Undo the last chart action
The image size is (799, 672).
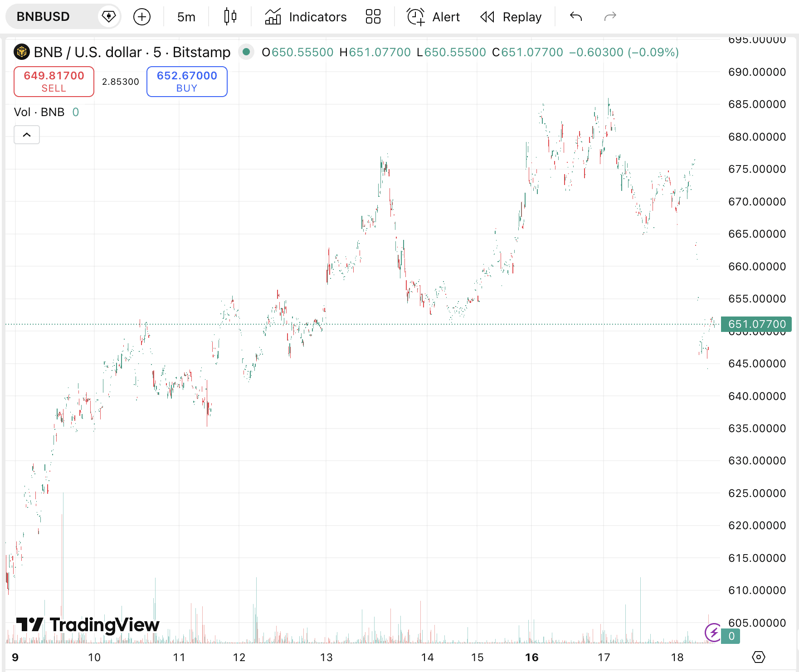click(x=576, y=17)
